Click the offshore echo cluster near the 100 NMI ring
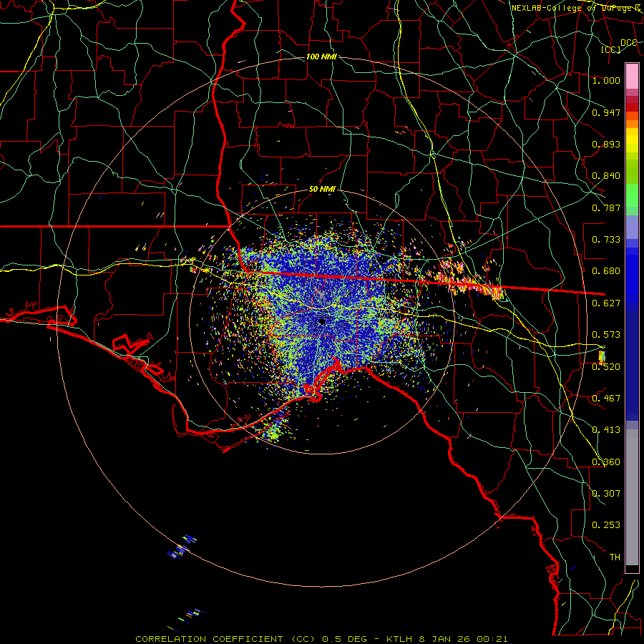This screenshot has height=644, width=644. (182, 547)
